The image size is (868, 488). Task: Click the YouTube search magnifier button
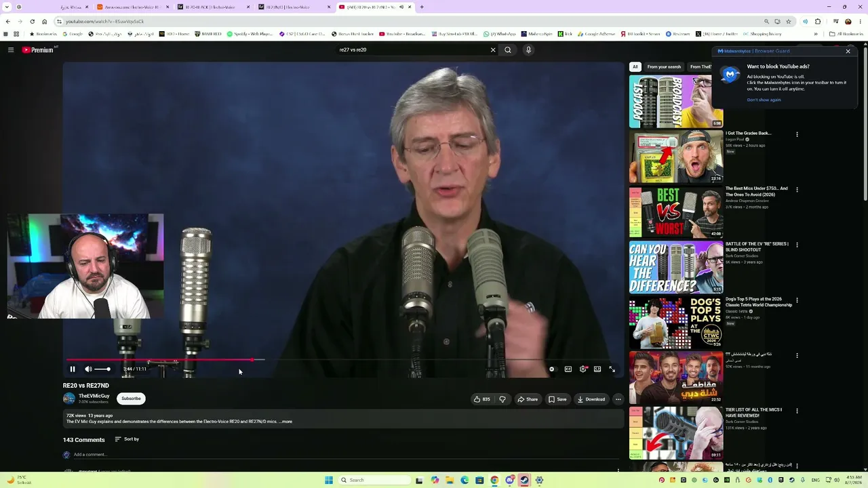[x=508, y=49]
